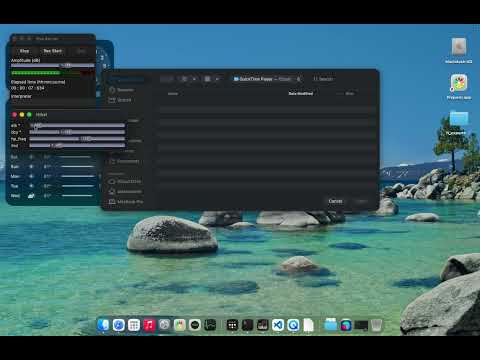
Task: Open the colorful app icon on desktop
Action: pos(459,83)
